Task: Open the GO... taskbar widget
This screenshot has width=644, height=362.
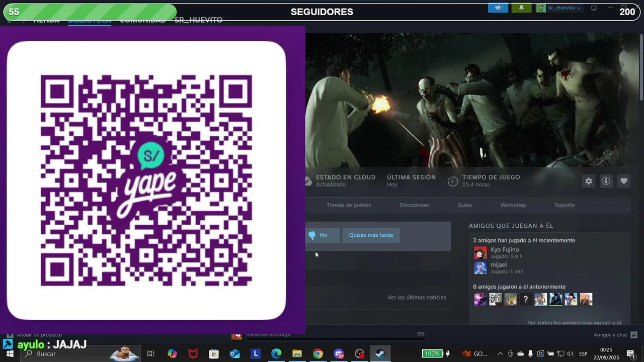Action: (x=474, y=354)
